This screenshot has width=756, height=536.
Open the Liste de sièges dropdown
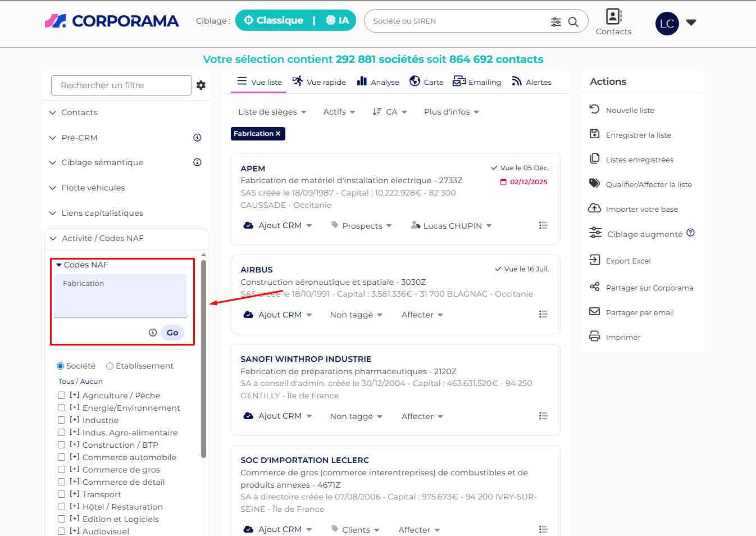point(272,112)
